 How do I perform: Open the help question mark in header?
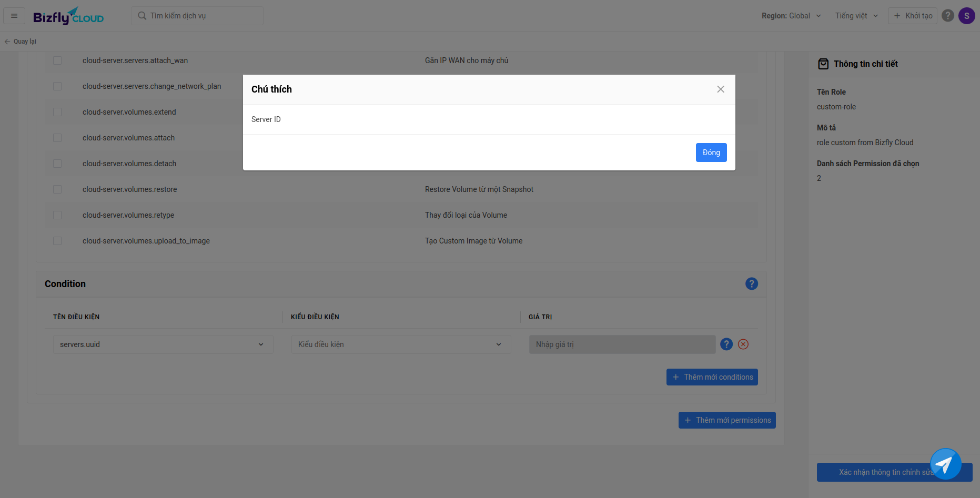[x=947, y=16]
